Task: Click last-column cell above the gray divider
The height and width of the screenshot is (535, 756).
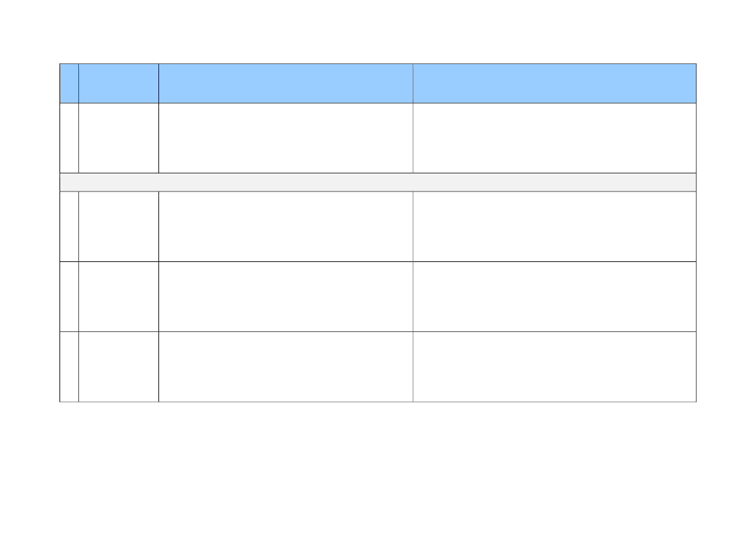Action: tap(554, 138)
